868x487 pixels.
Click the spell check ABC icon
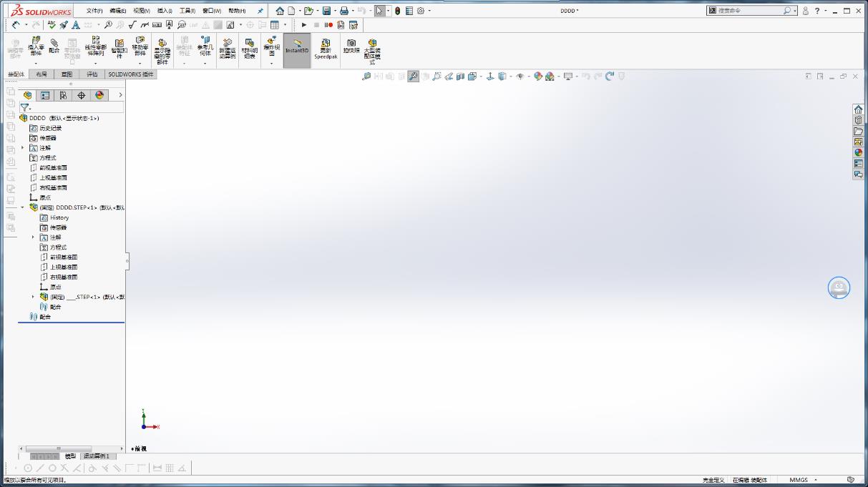[52, 24]
